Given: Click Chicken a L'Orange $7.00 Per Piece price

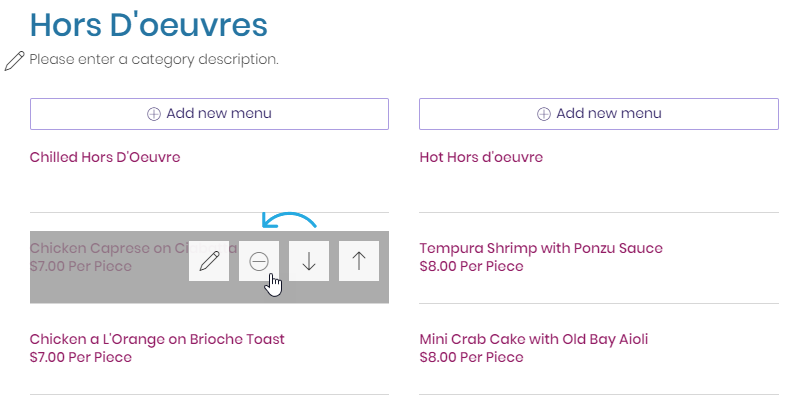Looking at the screenshot, I should click(81, 357).
